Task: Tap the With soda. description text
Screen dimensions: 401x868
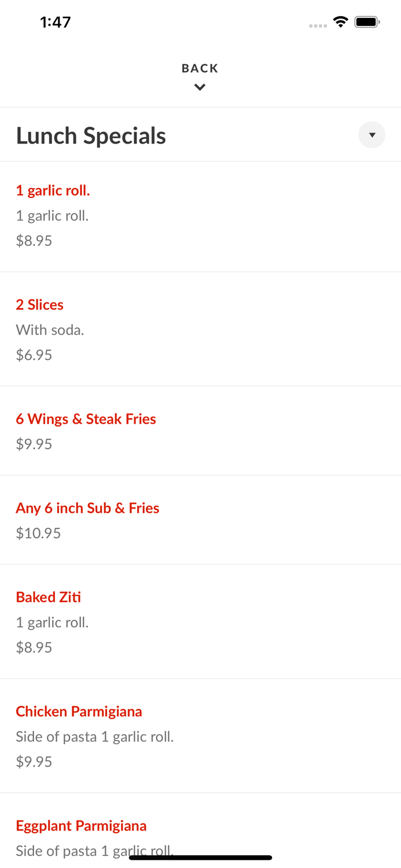Action: 50,330
